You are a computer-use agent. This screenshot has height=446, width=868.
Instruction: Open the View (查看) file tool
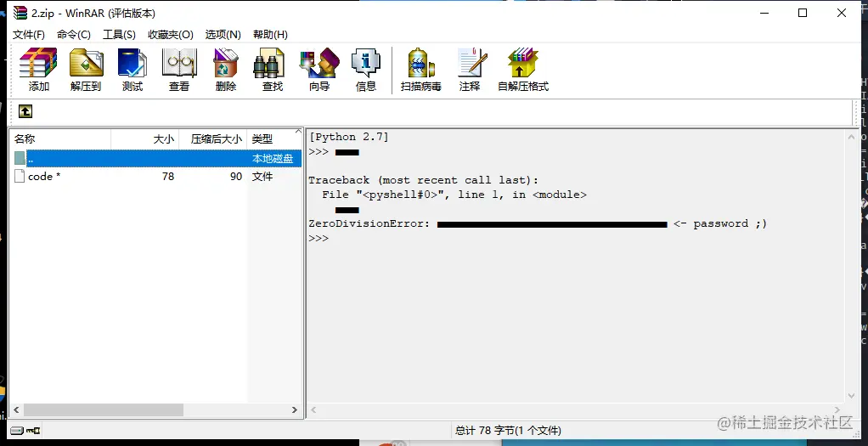(x=179, y=70)
